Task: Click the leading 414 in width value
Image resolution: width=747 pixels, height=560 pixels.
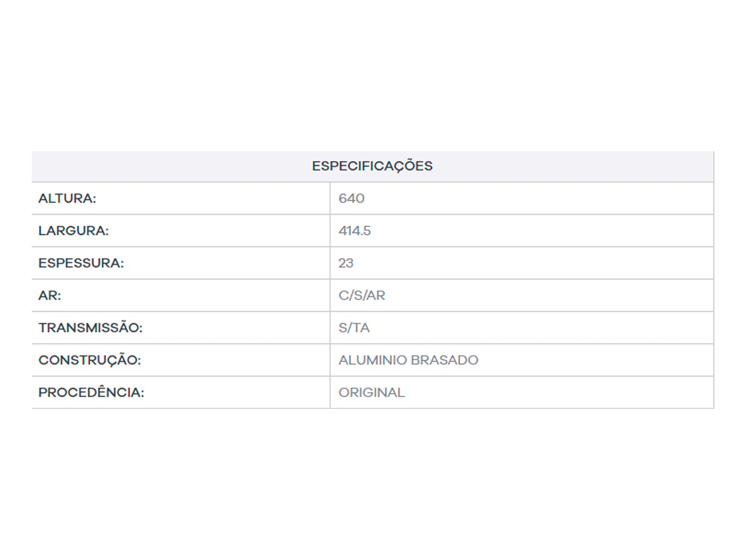Action: pos(349,231)
